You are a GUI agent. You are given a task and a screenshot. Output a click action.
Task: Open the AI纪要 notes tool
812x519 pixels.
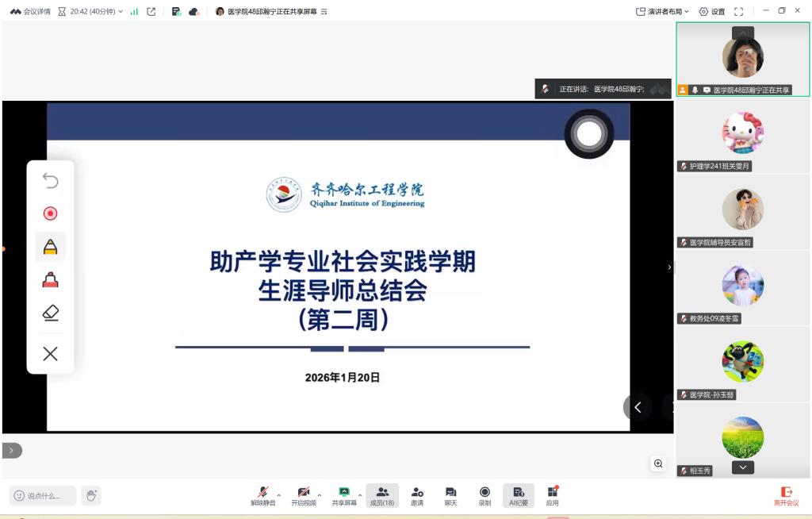519,495
